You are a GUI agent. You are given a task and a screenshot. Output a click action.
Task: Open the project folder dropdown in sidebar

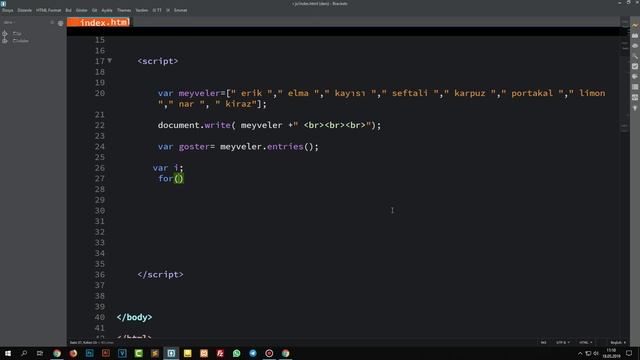pyautogui.click(x=9, y=22)
